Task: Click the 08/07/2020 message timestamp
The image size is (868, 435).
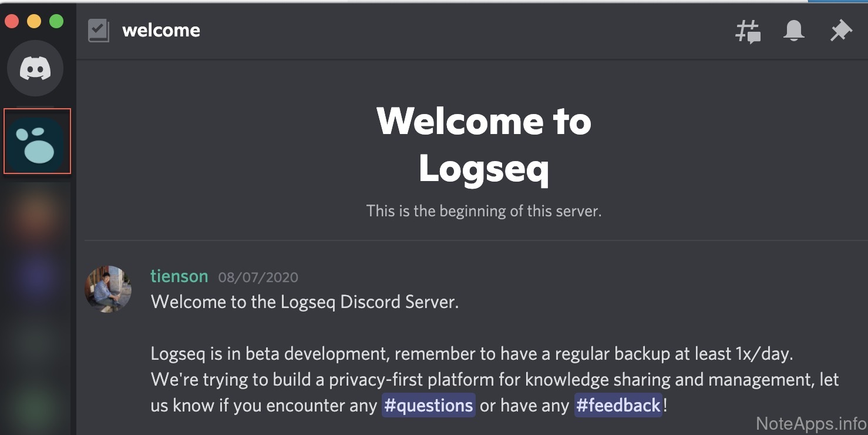Action: click(x=258, y=277)
